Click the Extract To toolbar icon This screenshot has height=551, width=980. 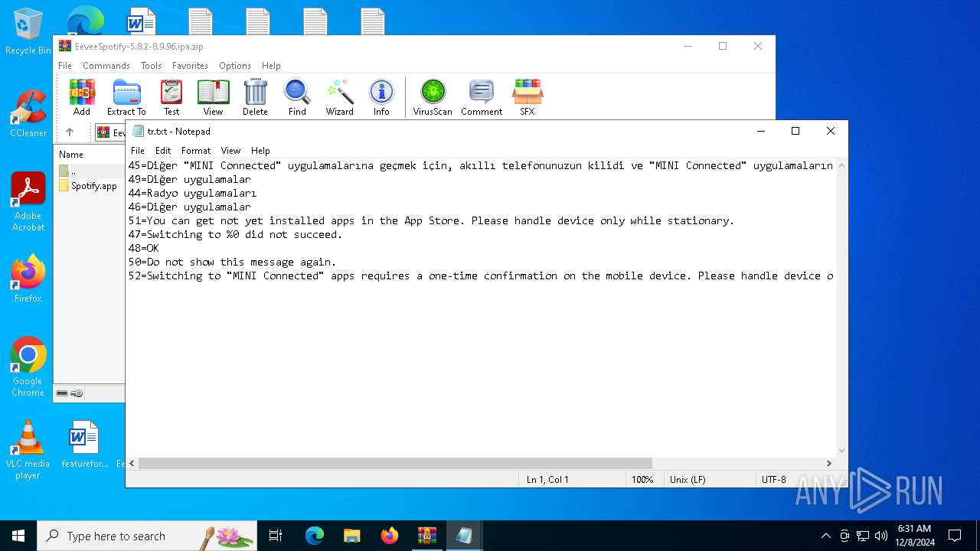tap(126, 97)
